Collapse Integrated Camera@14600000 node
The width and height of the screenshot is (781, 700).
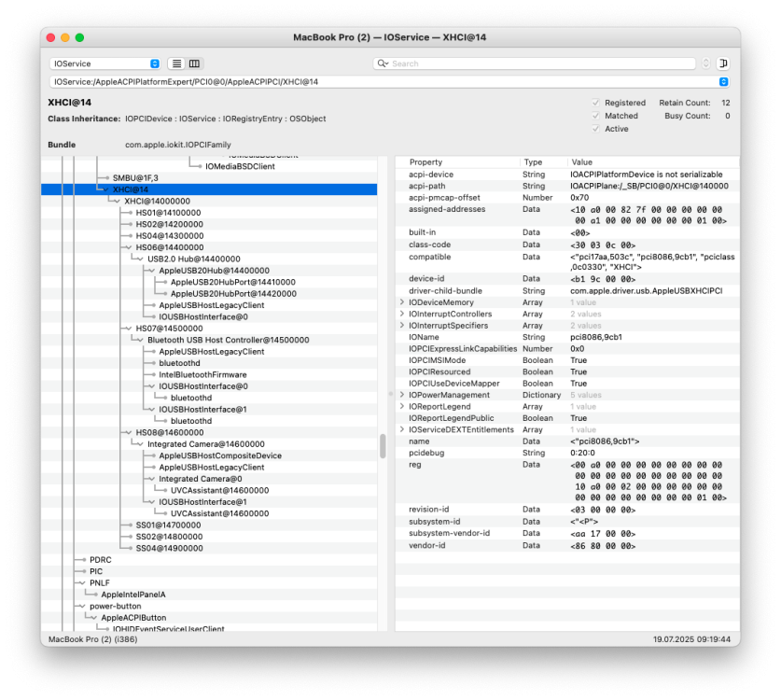(x=140, y=444)
